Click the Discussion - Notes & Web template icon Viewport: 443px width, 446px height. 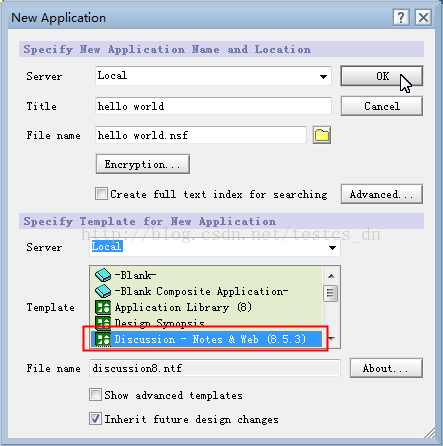pyautogui.click(x=103, y=339)
